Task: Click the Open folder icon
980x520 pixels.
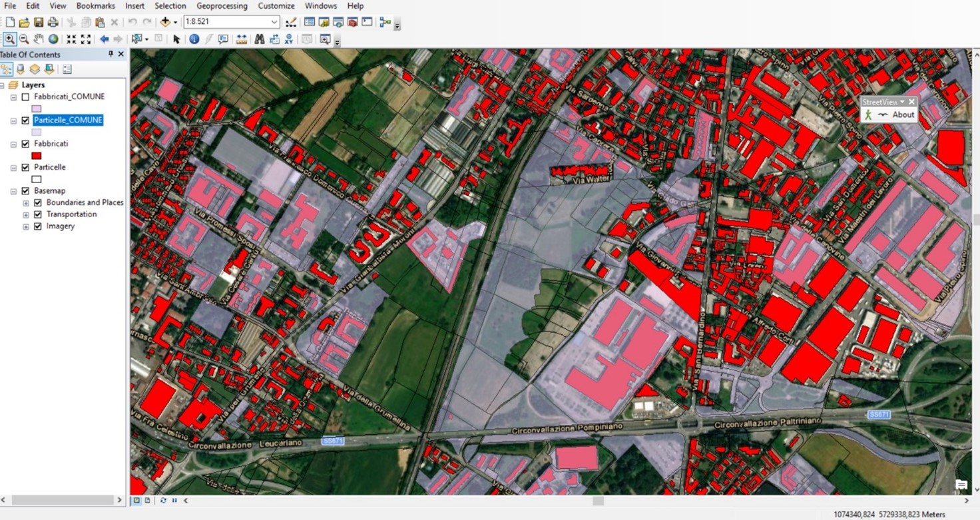Action: pos(24,23)
